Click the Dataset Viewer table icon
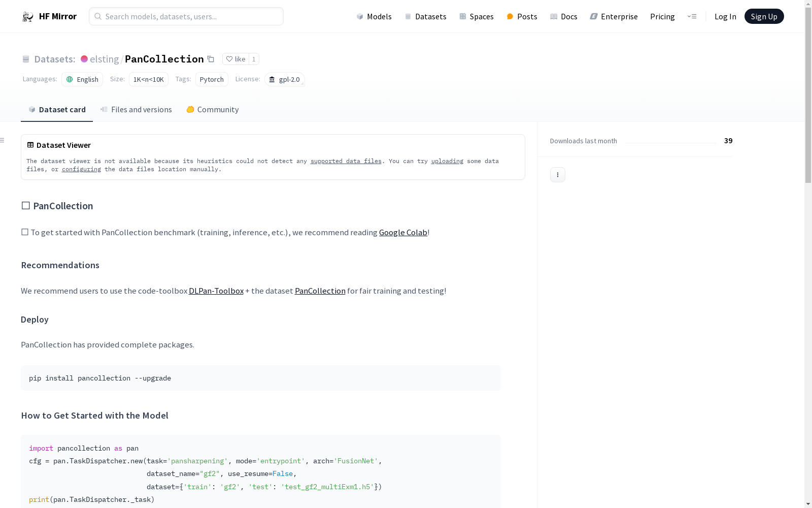This screenshot has width=812, height=508. click(30, 145)
